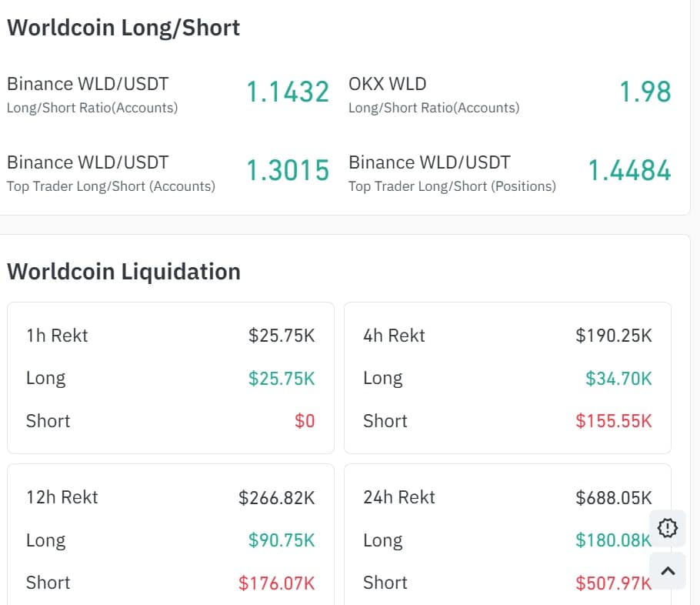This screenshot has height=605, width=700.
Task: Open the Worldcoin Liquidation section heading
Action: click(x=124, y=272)
